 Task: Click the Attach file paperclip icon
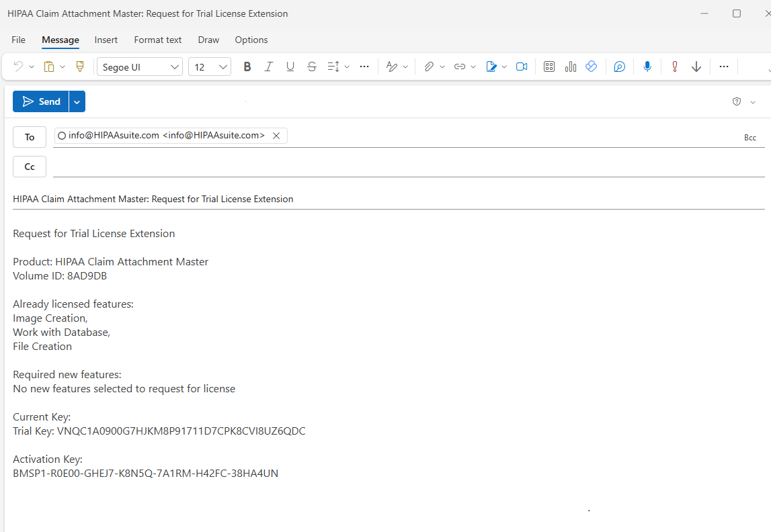point(429,66)
